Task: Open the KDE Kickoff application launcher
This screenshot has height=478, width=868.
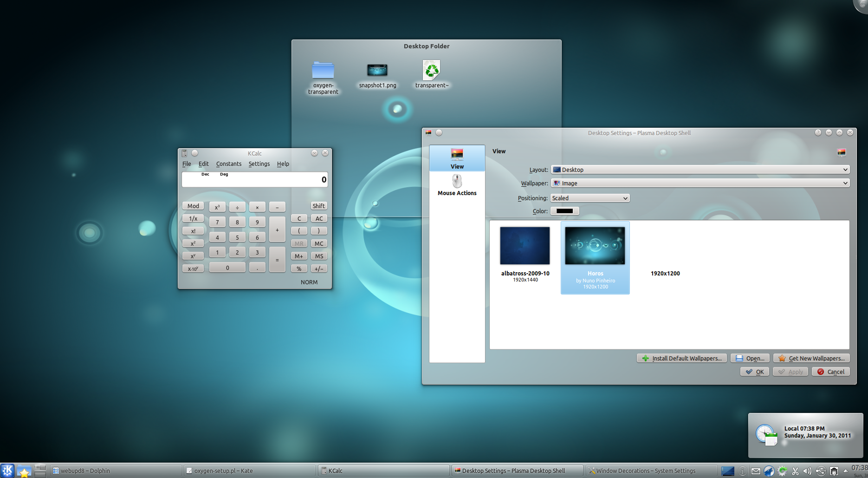Action: (x=7, y=471)
